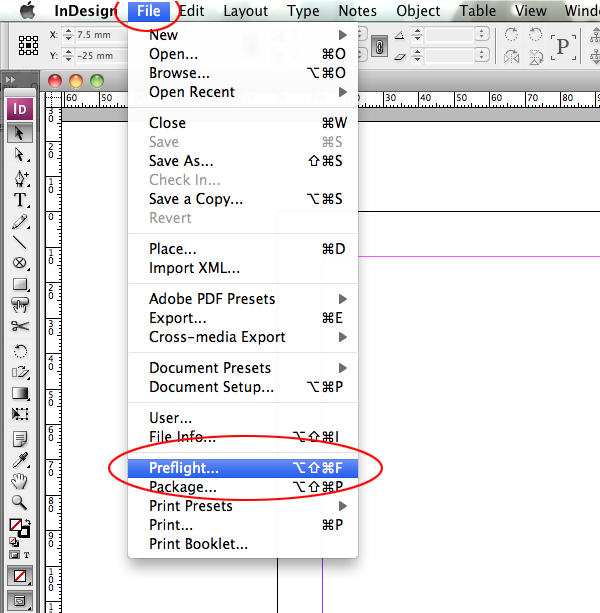Select the Button tool
Viewport: 600px width, 613px height.
point(20,305)
